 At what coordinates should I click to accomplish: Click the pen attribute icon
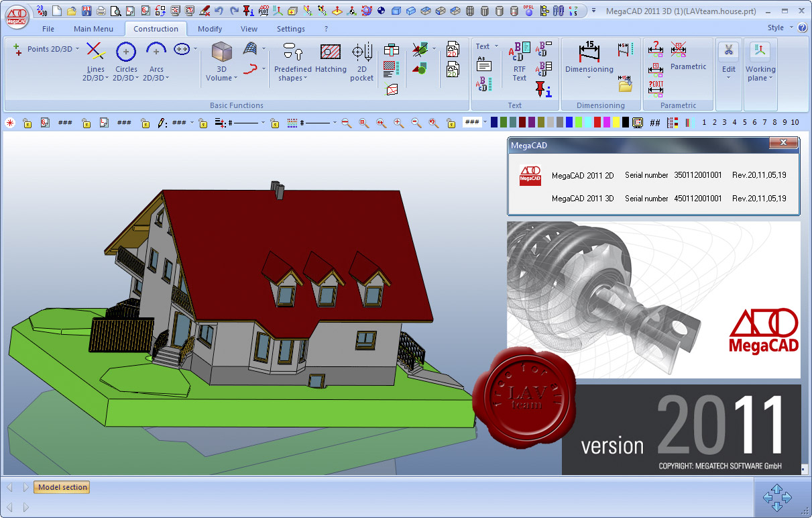(x=162, y=123)
